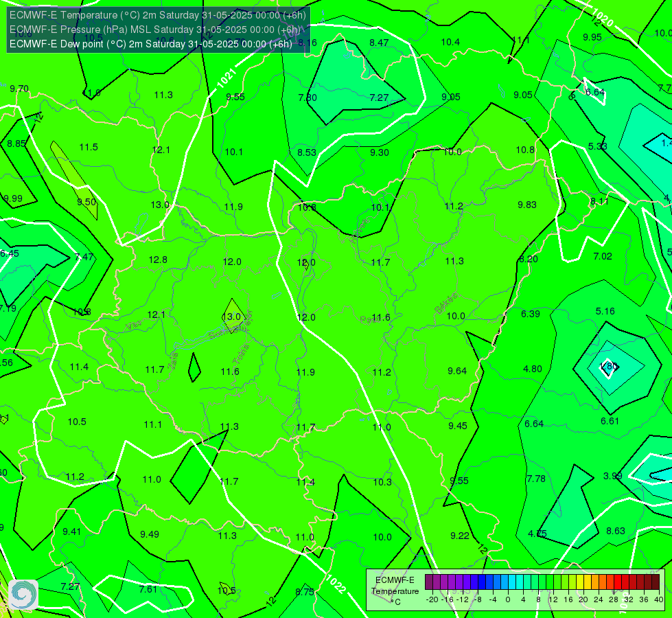Screen dimensions: 672x618
Task: Click the map value 7.78
Action: click(536, 479)
